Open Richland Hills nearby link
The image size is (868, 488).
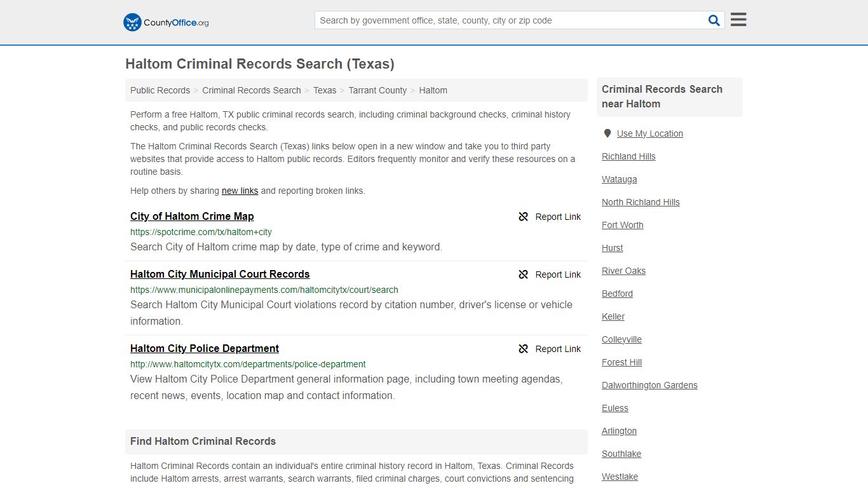point(628,156)
